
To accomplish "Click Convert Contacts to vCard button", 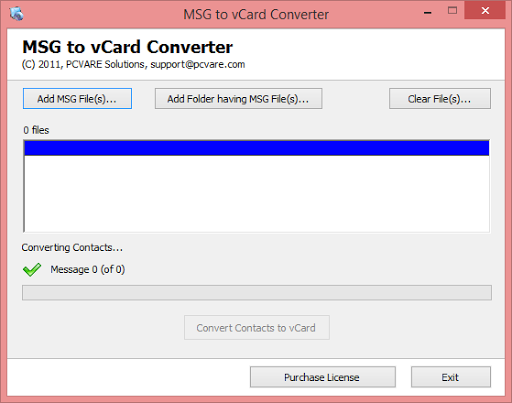I will (257, 328).
